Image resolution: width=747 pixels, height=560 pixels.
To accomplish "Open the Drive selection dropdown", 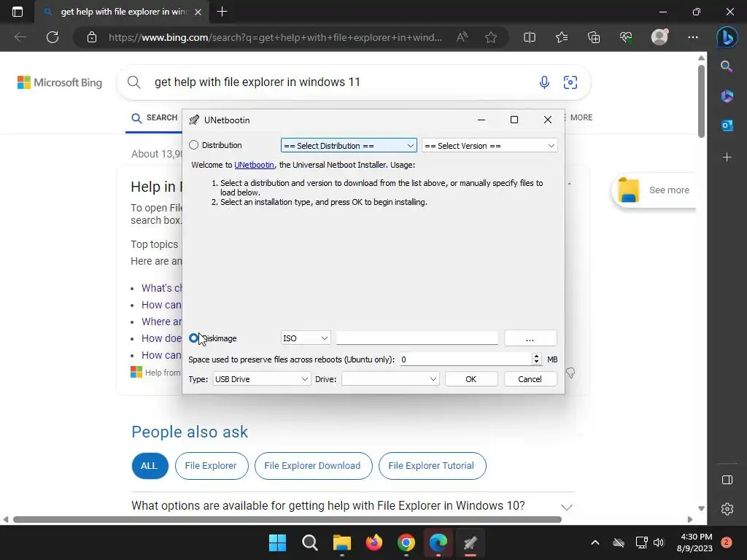I will point(390,379).
